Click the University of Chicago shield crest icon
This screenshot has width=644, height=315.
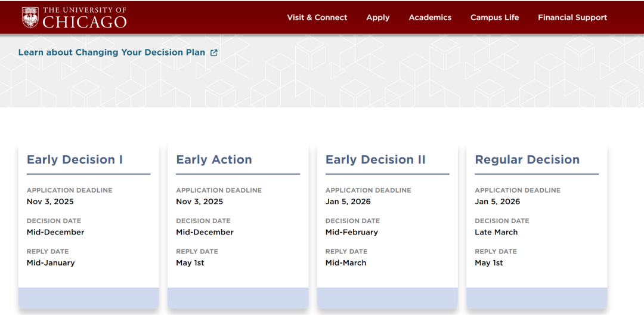30,17
